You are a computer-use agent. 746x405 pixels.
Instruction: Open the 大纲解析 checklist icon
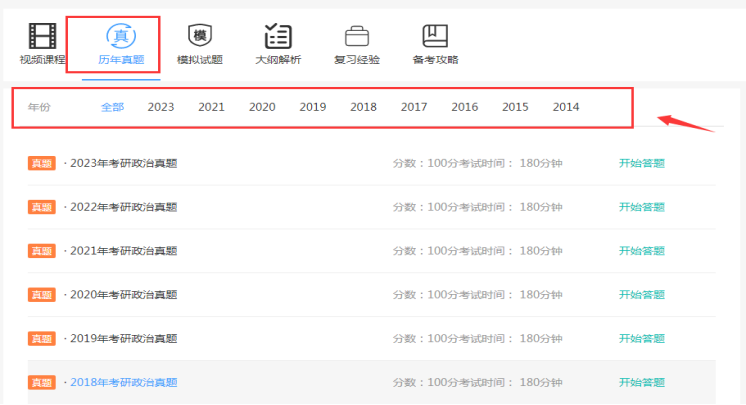[278, 37]
